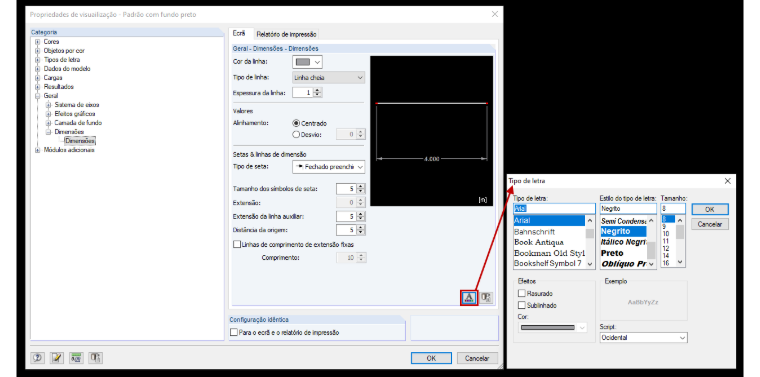
Task: Click the green decimal places icon
Action: [77, 358]
